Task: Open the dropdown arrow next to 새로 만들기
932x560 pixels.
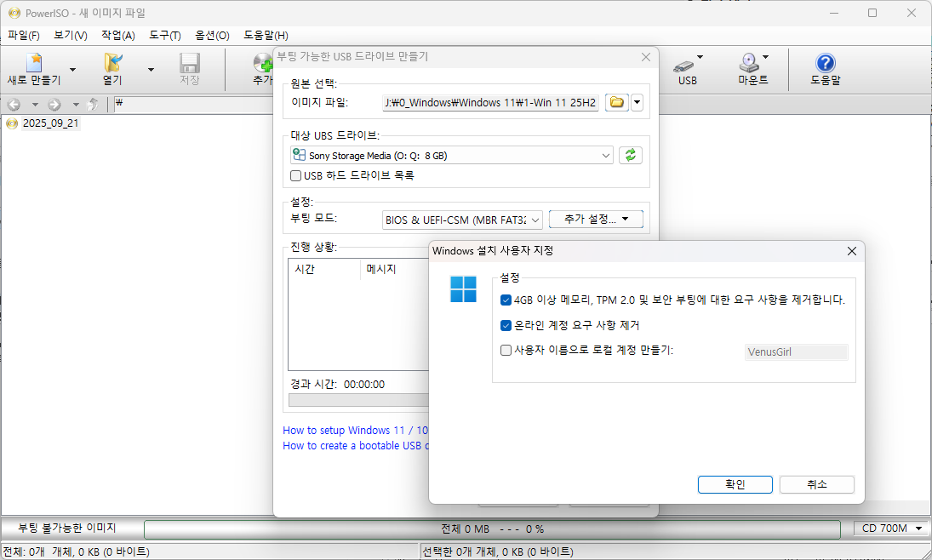Action: click(x=72, y=70)
